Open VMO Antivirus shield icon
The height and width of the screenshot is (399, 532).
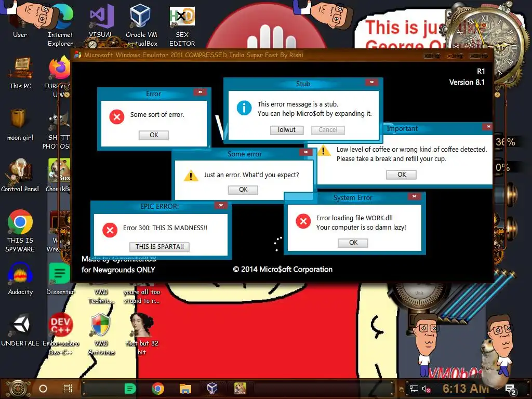click(x=101, y=334)
